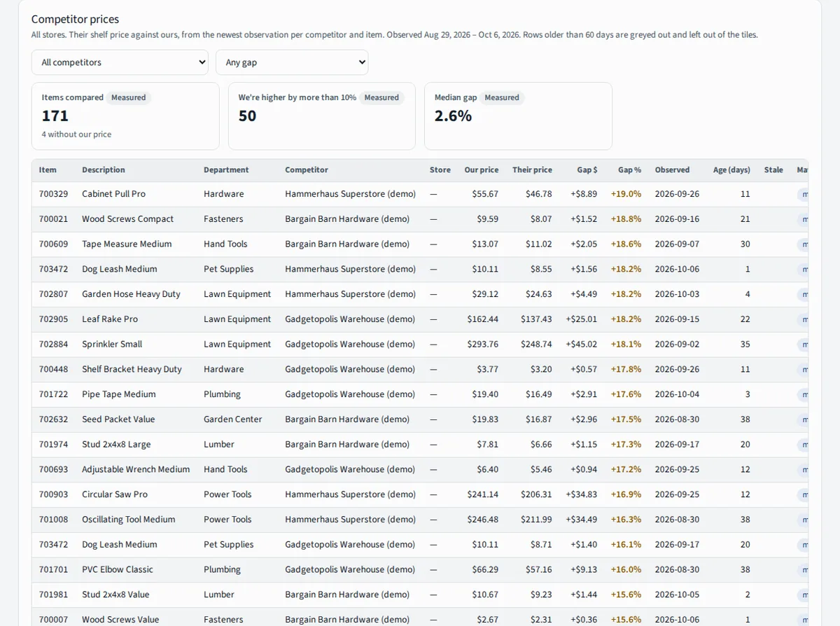The height and width of the screenshot is (626, 840).
Task: Open the All competitors dropdown
Action: 120,62
